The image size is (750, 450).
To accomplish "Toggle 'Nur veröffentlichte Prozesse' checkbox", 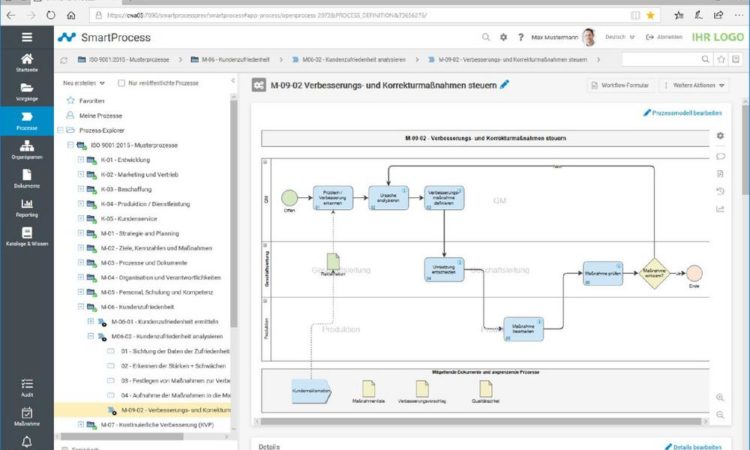I will [121, 83].
